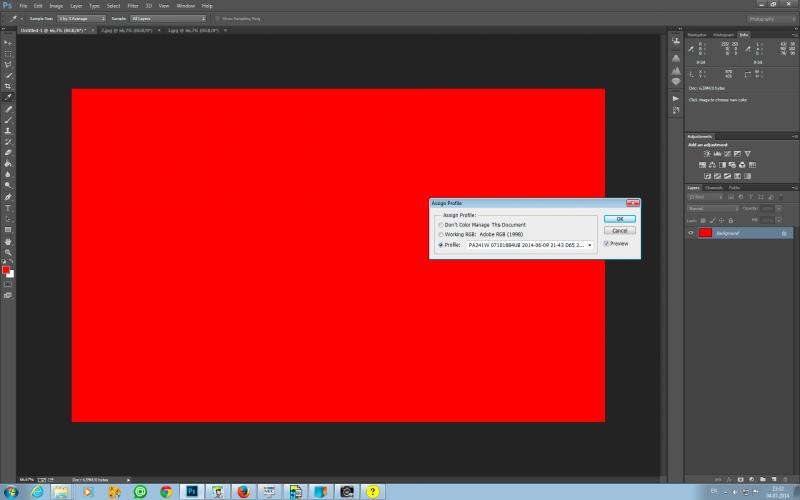Toggle lock transparent pixels in Layers panel

pyautogui.click(x=703, y=220)
